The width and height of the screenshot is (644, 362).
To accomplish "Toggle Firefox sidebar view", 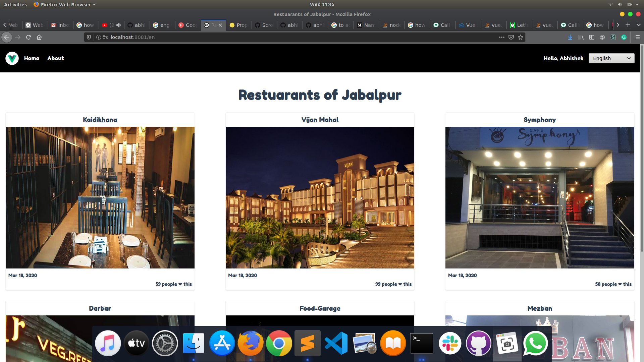I will 592,37.
